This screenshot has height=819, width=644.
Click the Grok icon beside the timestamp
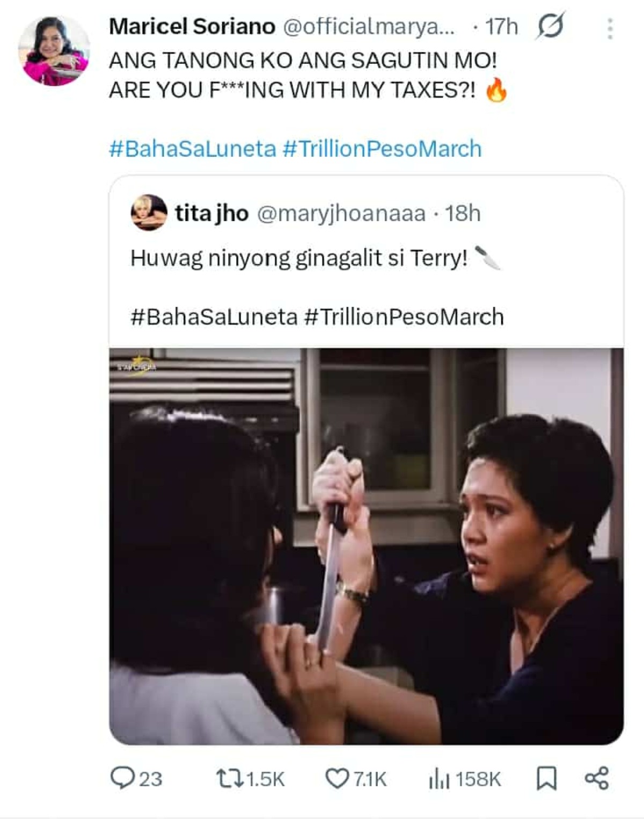click(x=550, y=26)
